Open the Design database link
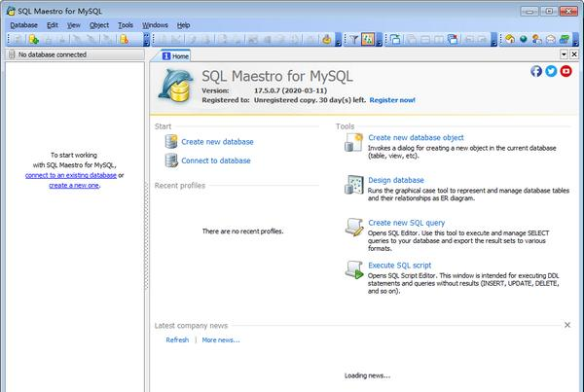The width and height of the screenshot is (584, 392). (x=396, y=180)
